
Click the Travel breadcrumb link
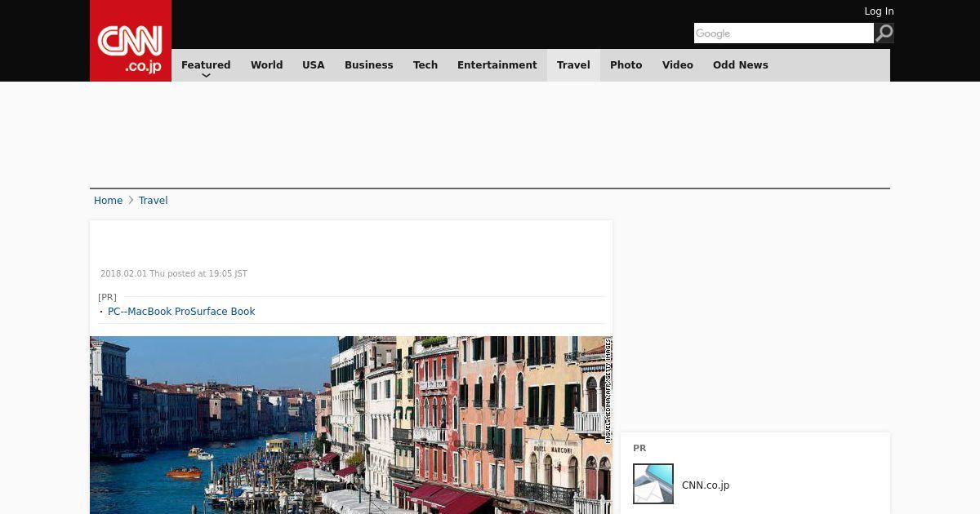coord(153,201)
